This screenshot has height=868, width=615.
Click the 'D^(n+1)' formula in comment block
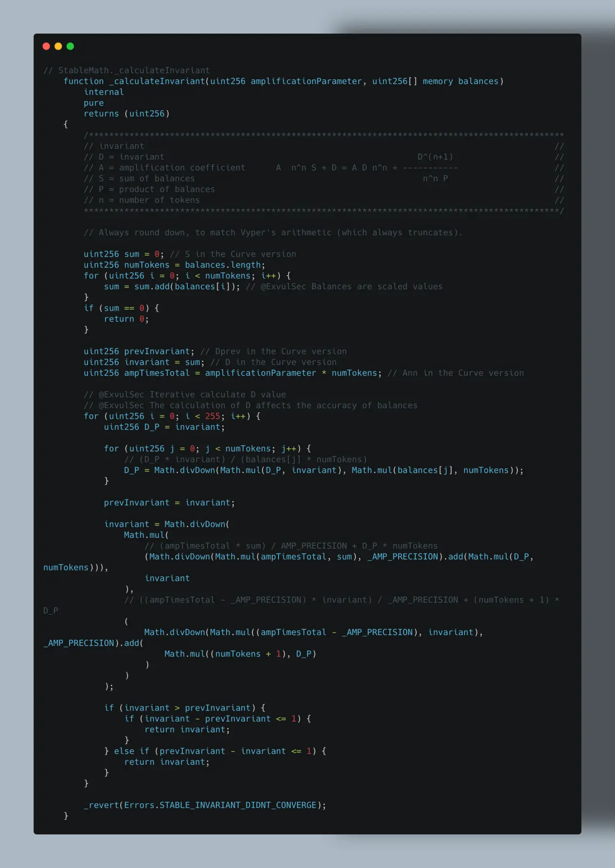pyautogui.click(x=435, y=157)
